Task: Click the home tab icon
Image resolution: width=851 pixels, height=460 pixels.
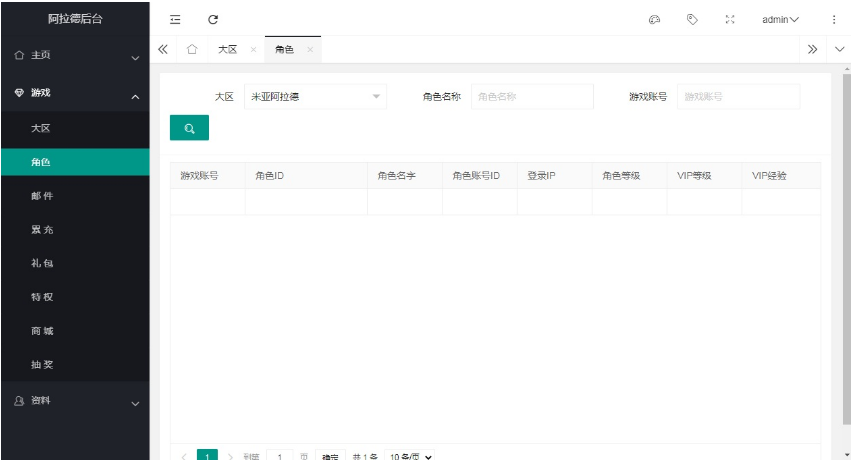Action: 192,49
